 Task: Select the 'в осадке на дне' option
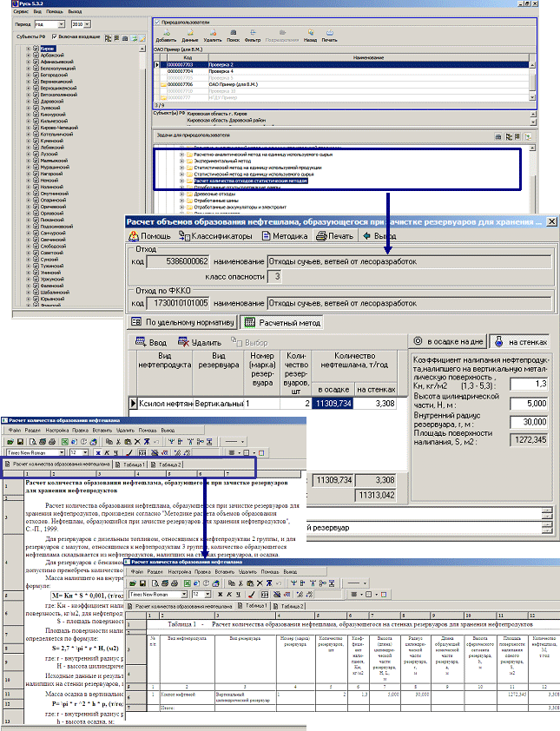[x=447, y=342]
